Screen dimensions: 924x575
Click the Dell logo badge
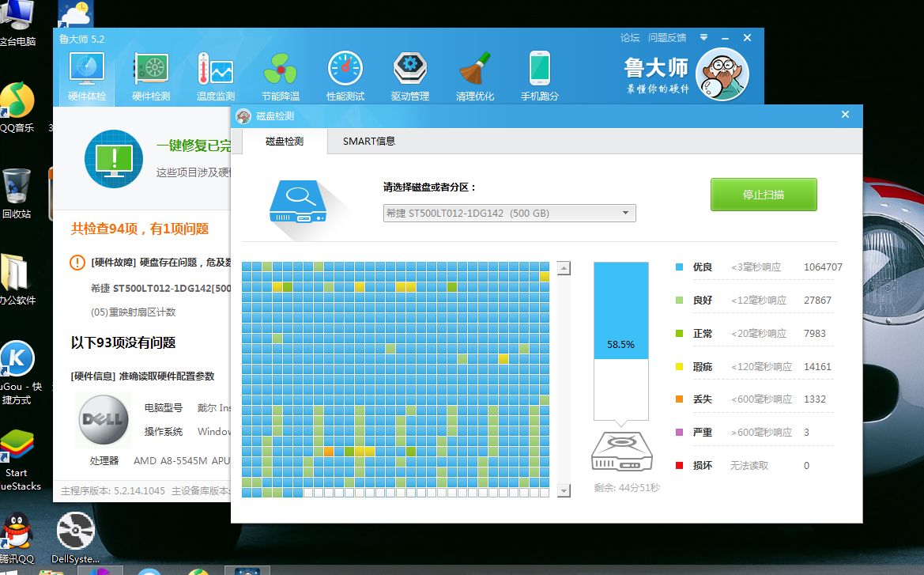[104, 419]
